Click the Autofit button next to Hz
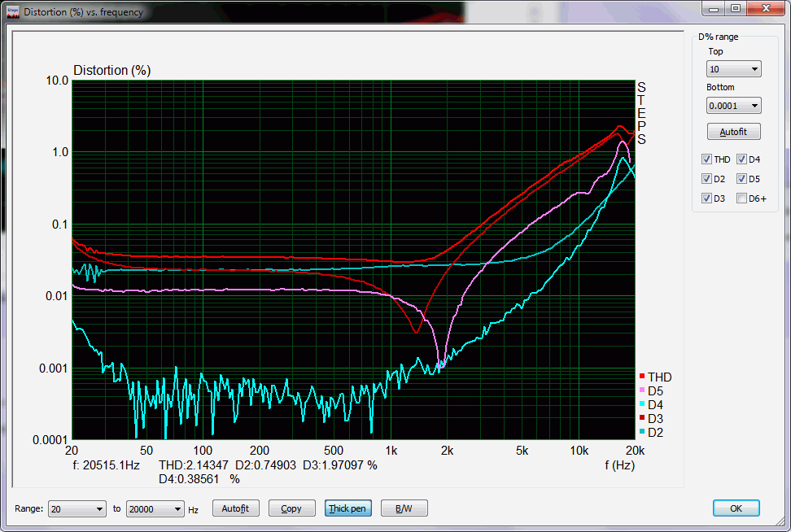Screen dimensions: 791x532 coord(236,508)
